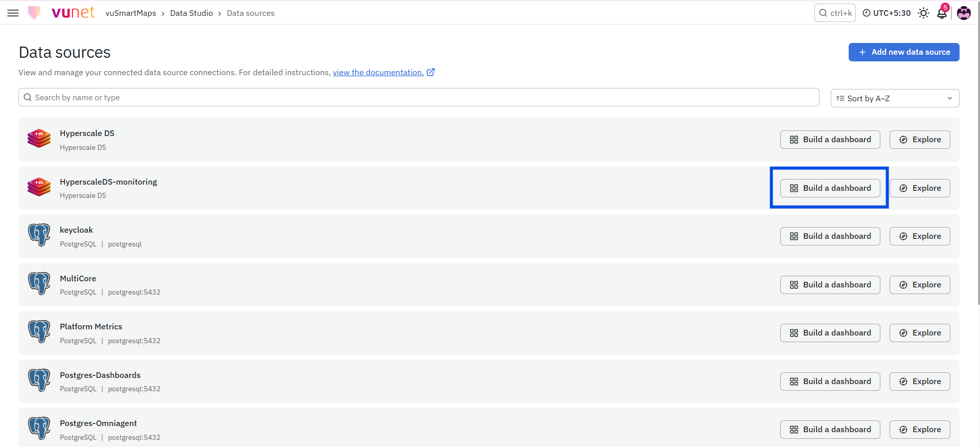Build a dashboard for Hyperscale DS
This screenshot has width=980, height=447.
coord(830,140)
